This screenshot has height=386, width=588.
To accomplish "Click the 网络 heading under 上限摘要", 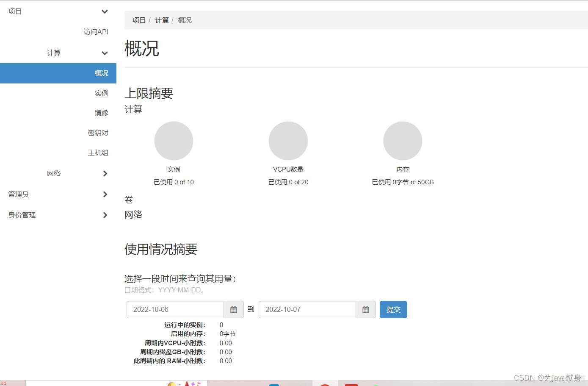I will click(133, 214).
